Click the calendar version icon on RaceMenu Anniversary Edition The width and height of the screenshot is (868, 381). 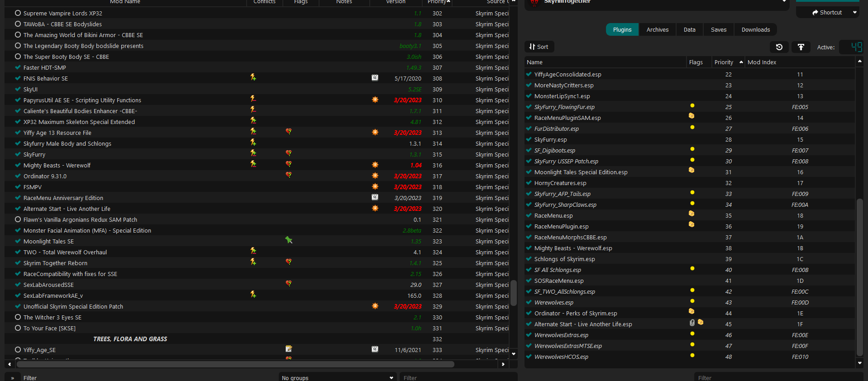tap(375, 197)
